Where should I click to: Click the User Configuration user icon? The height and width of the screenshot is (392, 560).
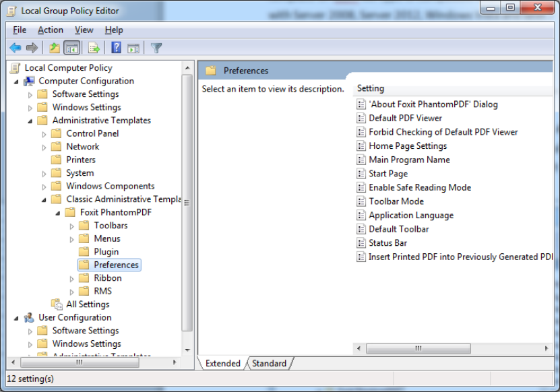(x=29, y=318)
